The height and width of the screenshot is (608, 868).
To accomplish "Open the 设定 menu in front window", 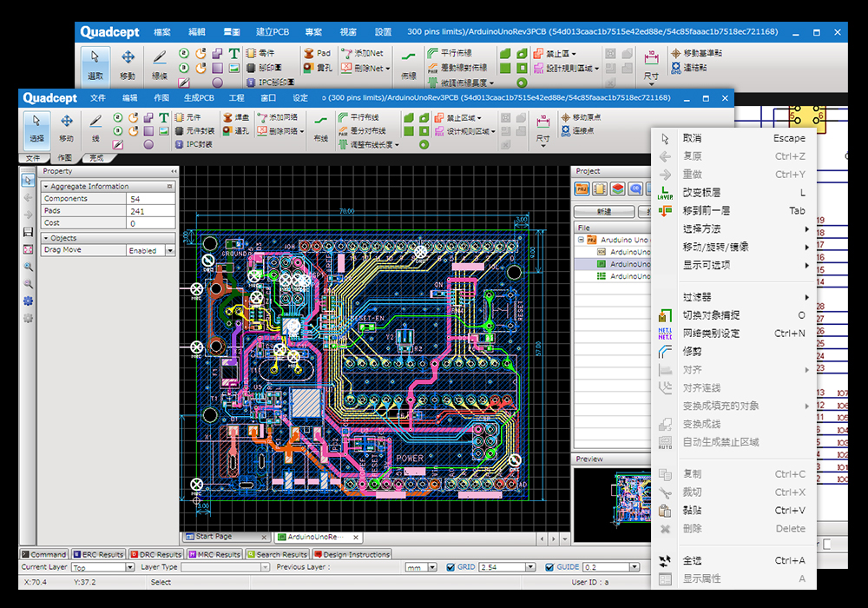I will (x=300, y=98).
